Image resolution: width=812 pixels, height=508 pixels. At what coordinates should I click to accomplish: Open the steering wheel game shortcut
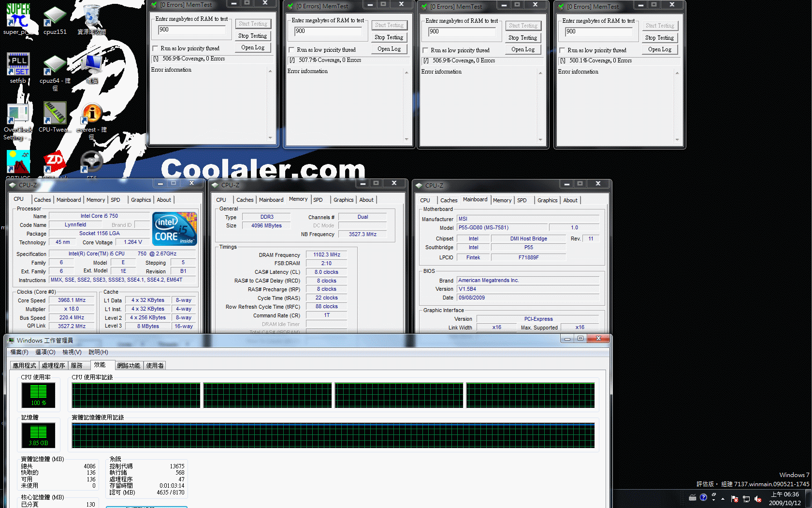92,164
